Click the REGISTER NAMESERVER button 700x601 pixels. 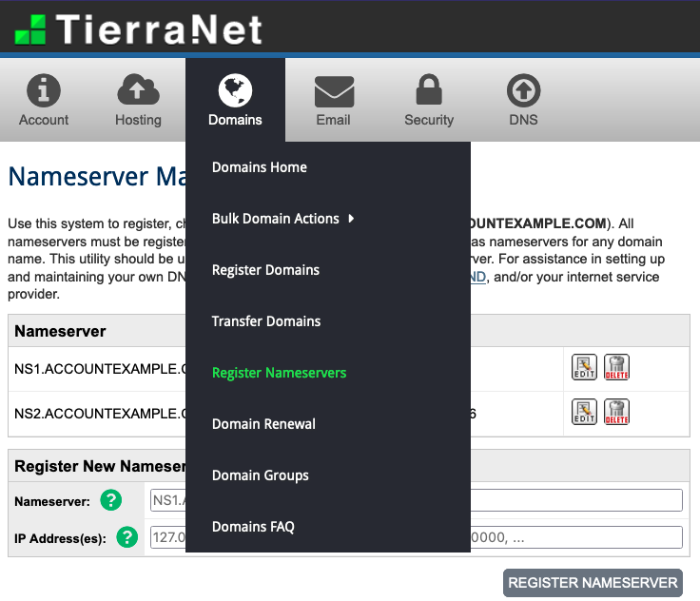[593, 583]
